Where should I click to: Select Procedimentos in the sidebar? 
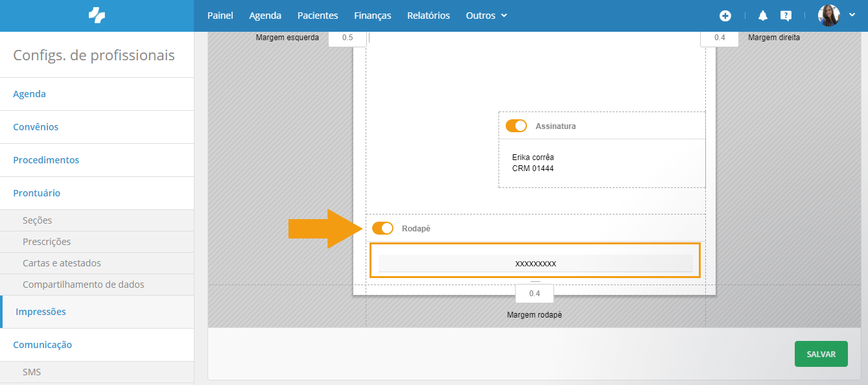[97, 160]
